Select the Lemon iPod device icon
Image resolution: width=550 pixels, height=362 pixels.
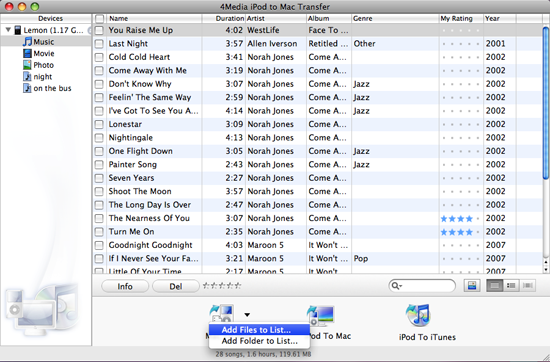pos(18,30)
